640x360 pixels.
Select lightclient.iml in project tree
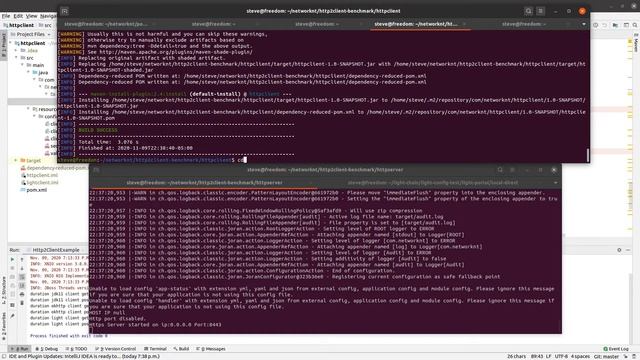pyautogui.click(x=40, y=183)
